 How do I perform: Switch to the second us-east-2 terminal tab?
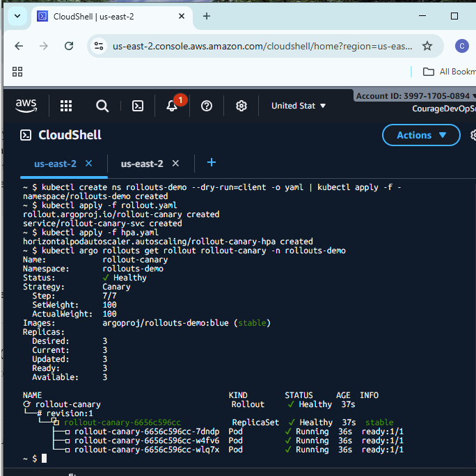point(141,164)
